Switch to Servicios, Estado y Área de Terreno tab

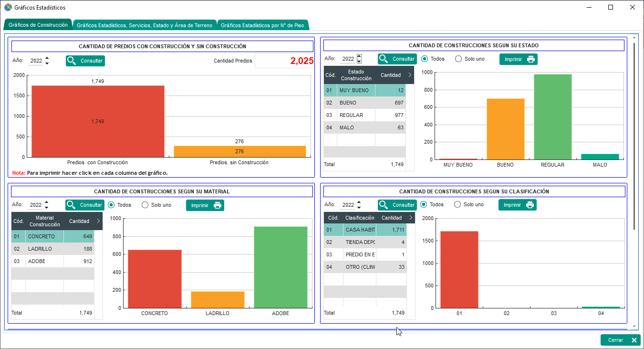pos(144,25)
